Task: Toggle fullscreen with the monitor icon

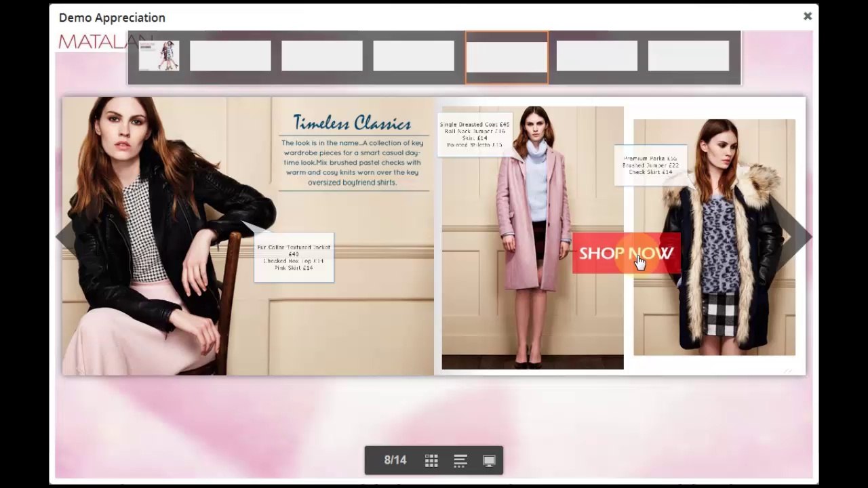Action: [489, 461]
